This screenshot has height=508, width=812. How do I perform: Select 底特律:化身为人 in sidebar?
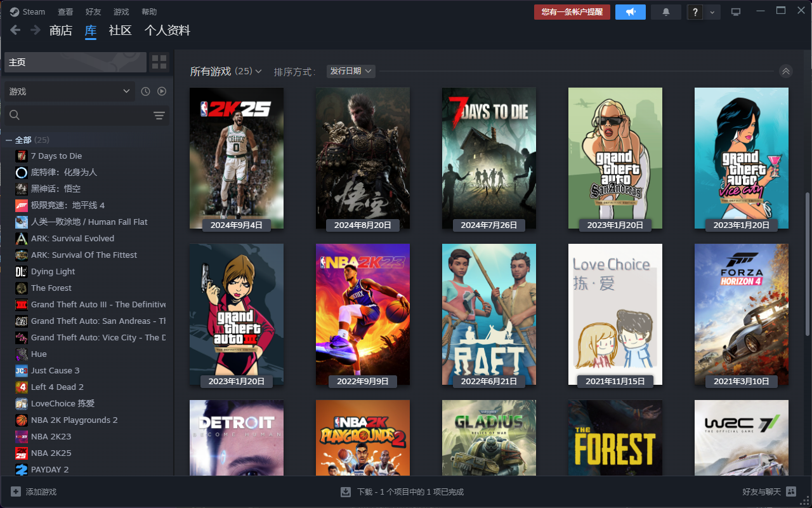click(x=64, y=172)
